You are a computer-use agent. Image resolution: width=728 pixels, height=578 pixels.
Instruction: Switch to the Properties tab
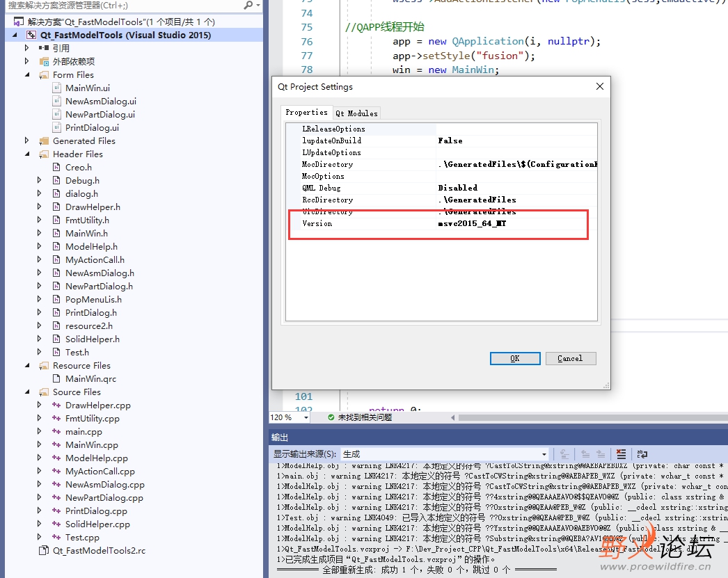click(x=306, y=112)
